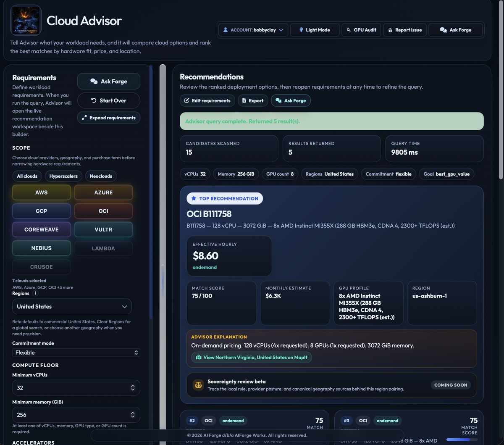Viewport: 504px width, 445px height.
Task: Click the vCPUs 32 filter chip
Action: click(195, 174)
